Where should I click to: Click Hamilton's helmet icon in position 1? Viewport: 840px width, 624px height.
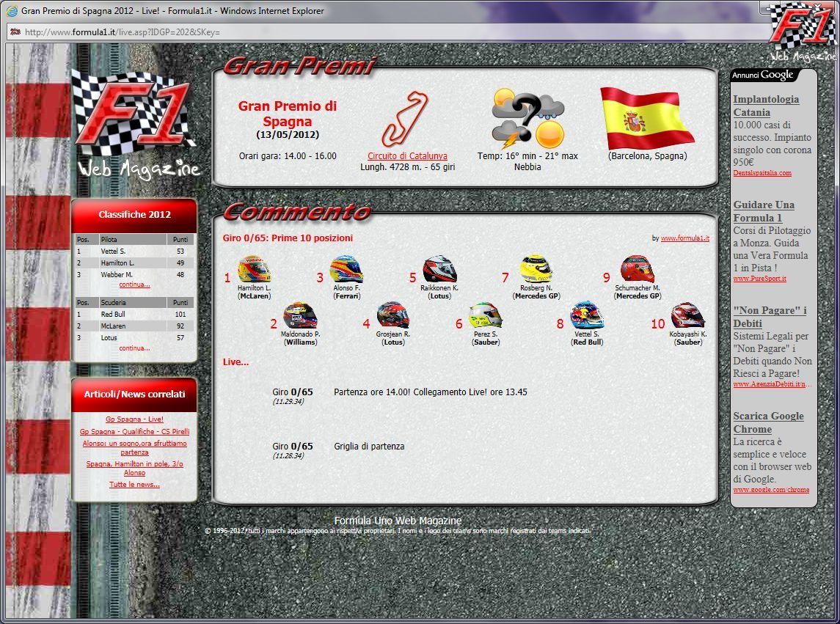pyautogui.click(x=254, y=269)
